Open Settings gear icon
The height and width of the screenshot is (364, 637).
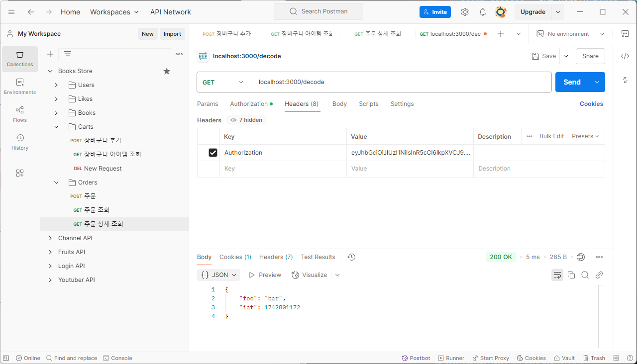[465, 12]
